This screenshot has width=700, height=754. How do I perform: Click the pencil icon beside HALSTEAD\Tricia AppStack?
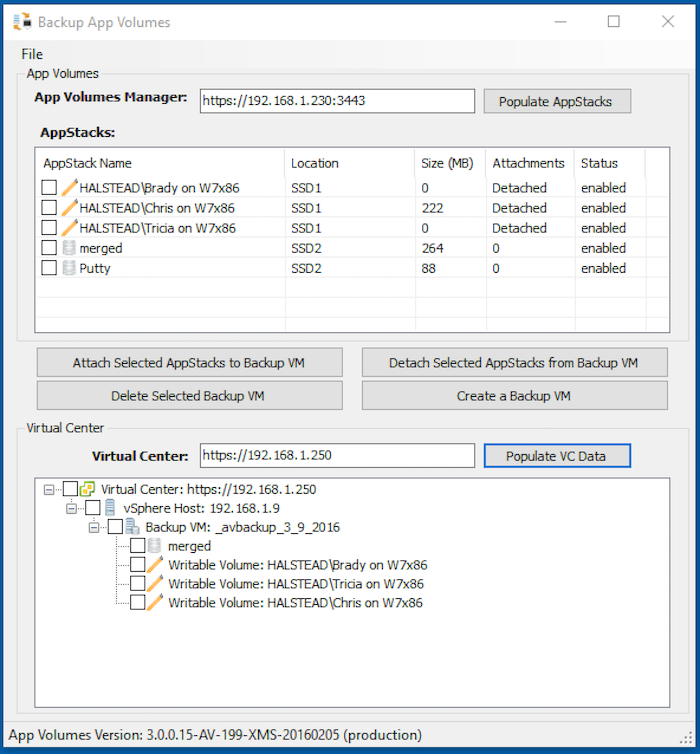(69, 228)
